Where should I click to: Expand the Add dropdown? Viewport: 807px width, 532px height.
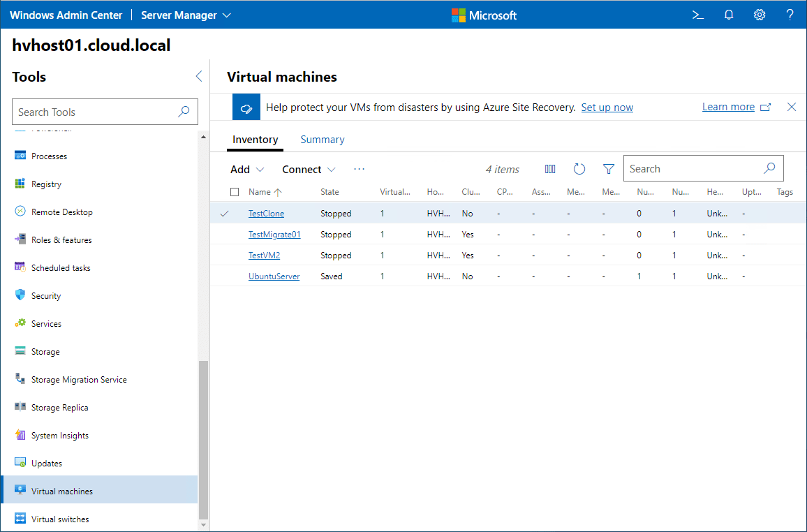(x=247, y=170)
